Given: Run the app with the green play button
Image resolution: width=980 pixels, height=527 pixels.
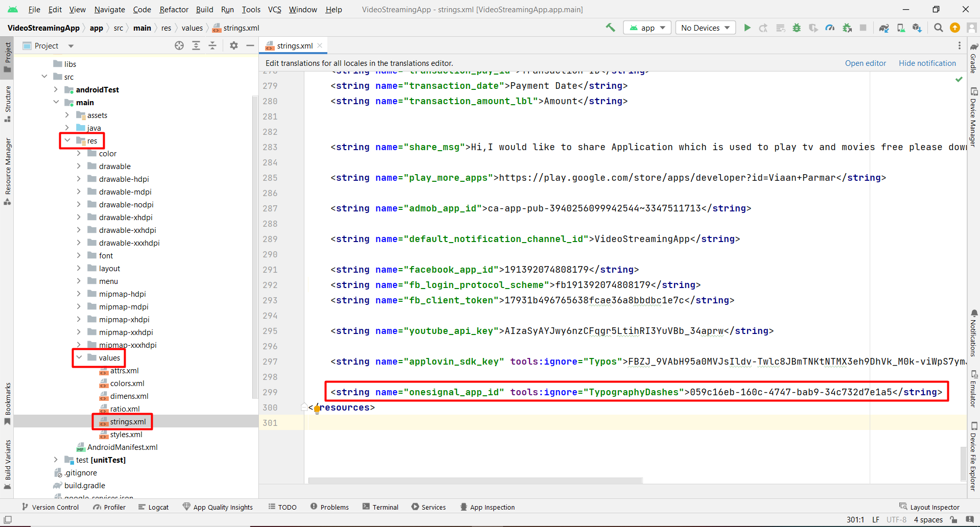Looking at the screenshot, I should [747, 28].
